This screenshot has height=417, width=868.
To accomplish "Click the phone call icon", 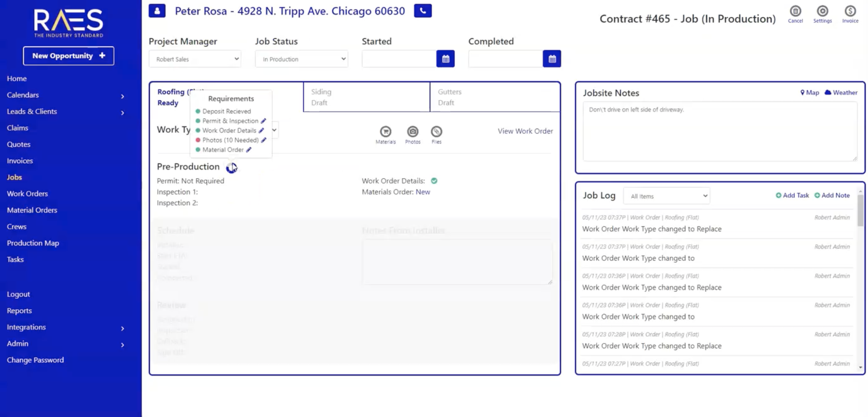I will pos(423,11).
